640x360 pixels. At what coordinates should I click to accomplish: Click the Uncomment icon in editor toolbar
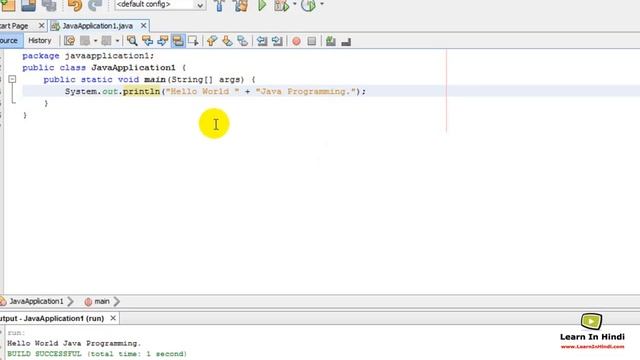[x=346, y=41]
